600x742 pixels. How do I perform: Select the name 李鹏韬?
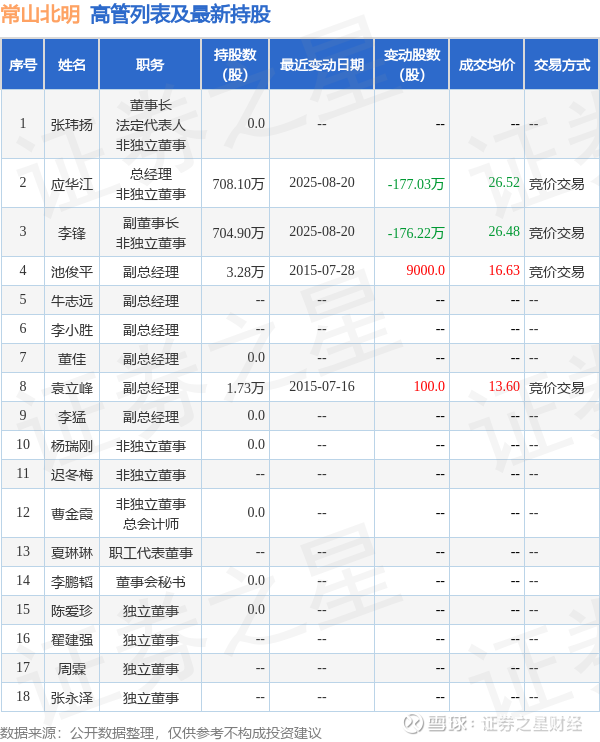click(x=72, y=582)
